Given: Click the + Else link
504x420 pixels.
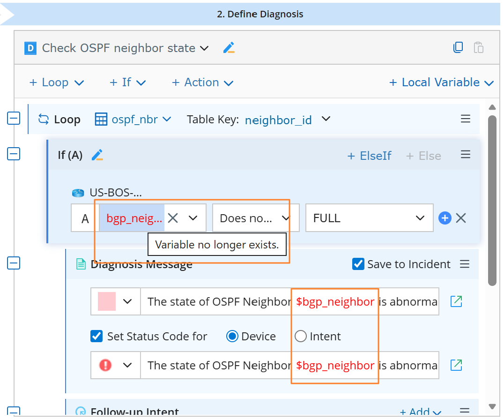Looking at the screenshot, I should coord(423,156).
